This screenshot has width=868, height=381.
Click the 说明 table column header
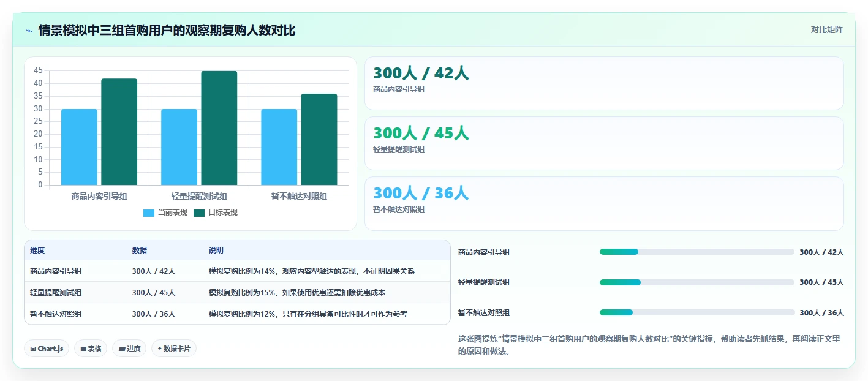point(216,251)
